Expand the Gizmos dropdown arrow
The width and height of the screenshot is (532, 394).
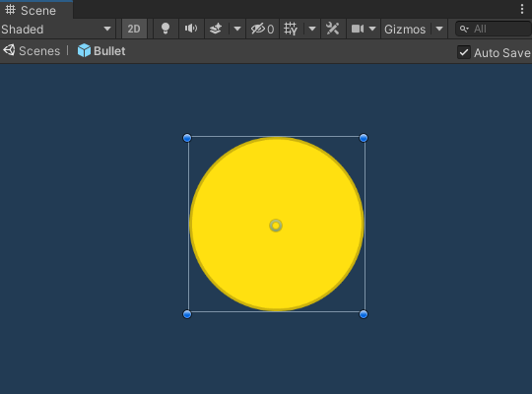pos(439,29)
